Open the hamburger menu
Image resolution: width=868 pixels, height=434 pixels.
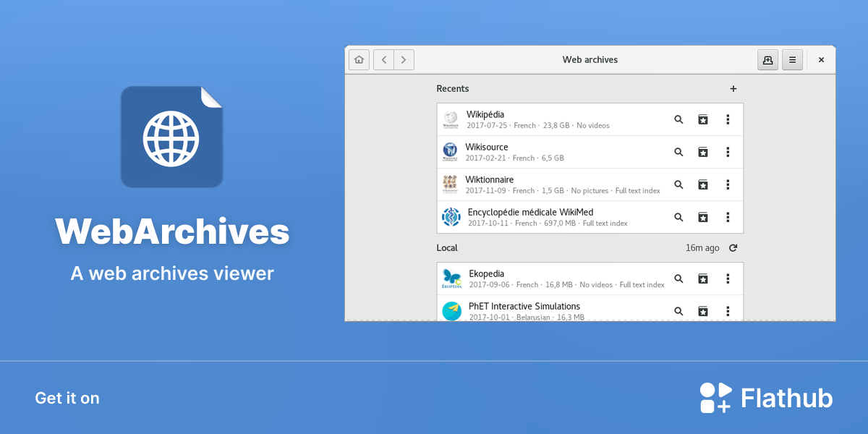792,60
